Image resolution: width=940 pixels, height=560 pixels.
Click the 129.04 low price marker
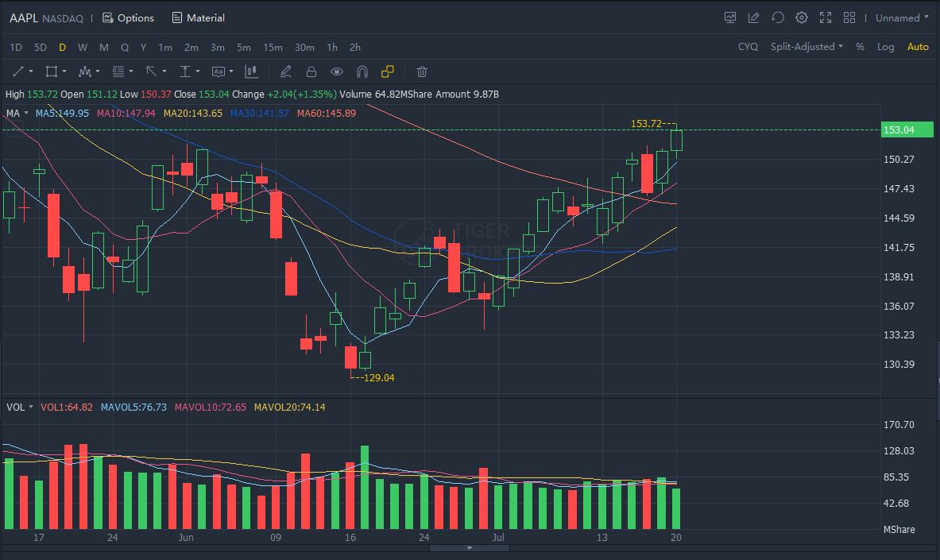pos(379,378)
